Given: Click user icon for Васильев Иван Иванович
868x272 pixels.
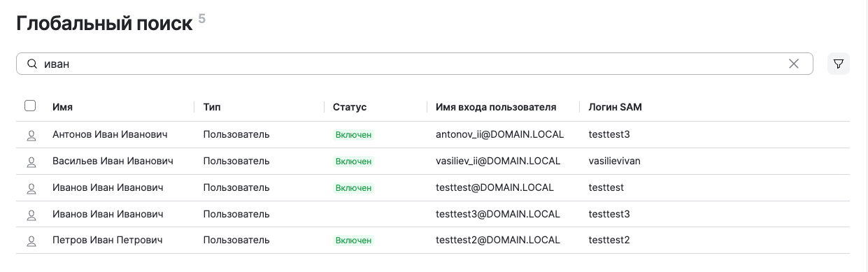Looking at the screenshot, I should [x=31, y=162].
